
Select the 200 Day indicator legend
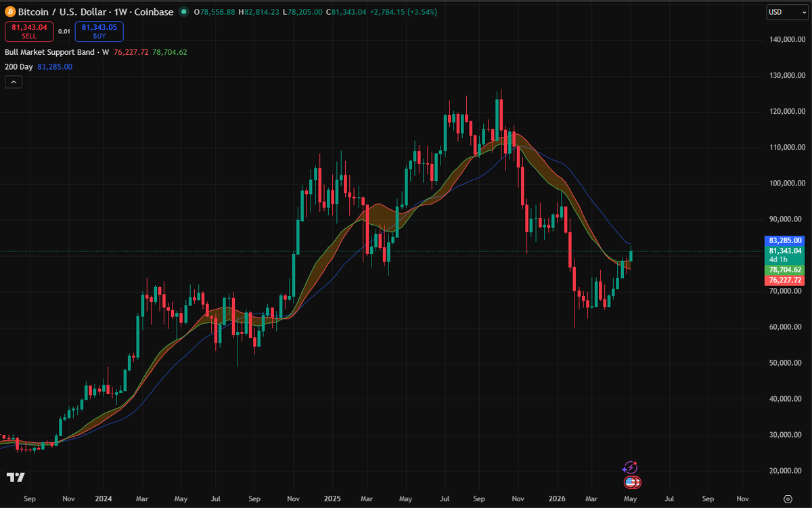(x=19, y=66)
